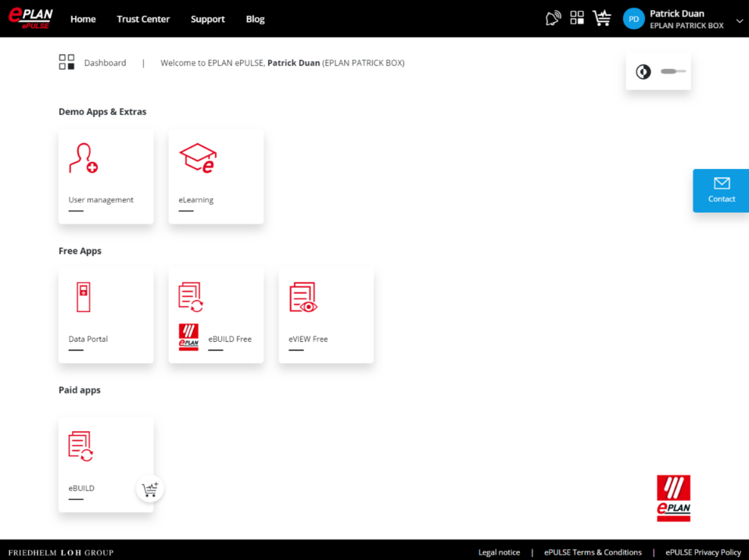Click the contrast mode icon
Viewport: 749px width, 560px height.
tap(643, 72)
